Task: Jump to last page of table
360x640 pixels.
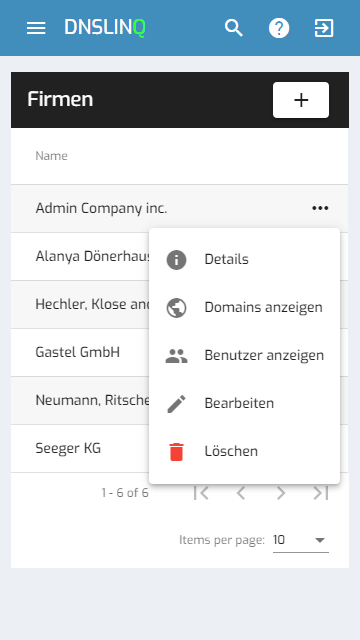Action: point(320,493)
